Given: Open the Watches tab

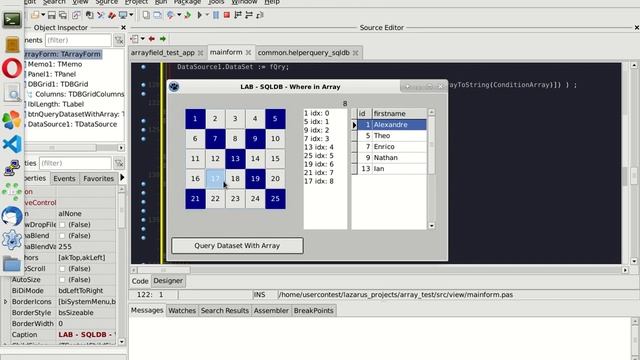Looking at the screenshot, I should coord(182,311).
